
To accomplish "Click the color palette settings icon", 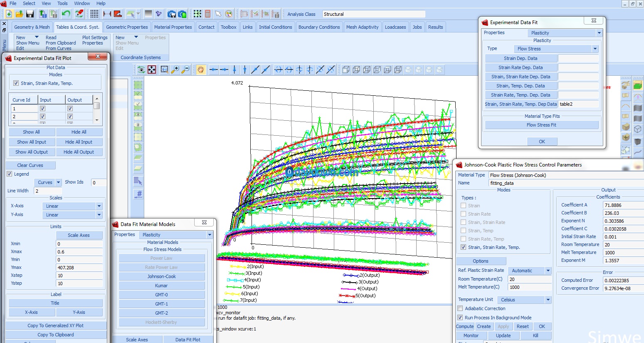I will [229, 14].
